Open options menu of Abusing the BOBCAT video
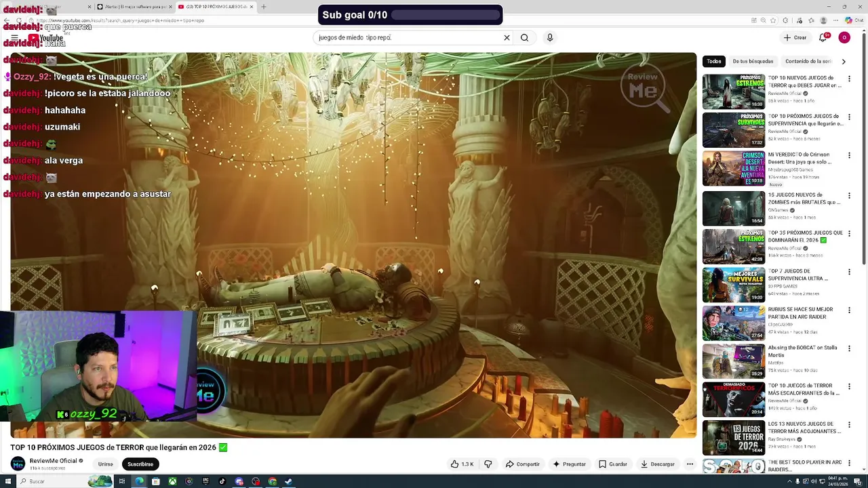Image resolution: width=868 pixels, height=488 pixels. coord(849,348)
